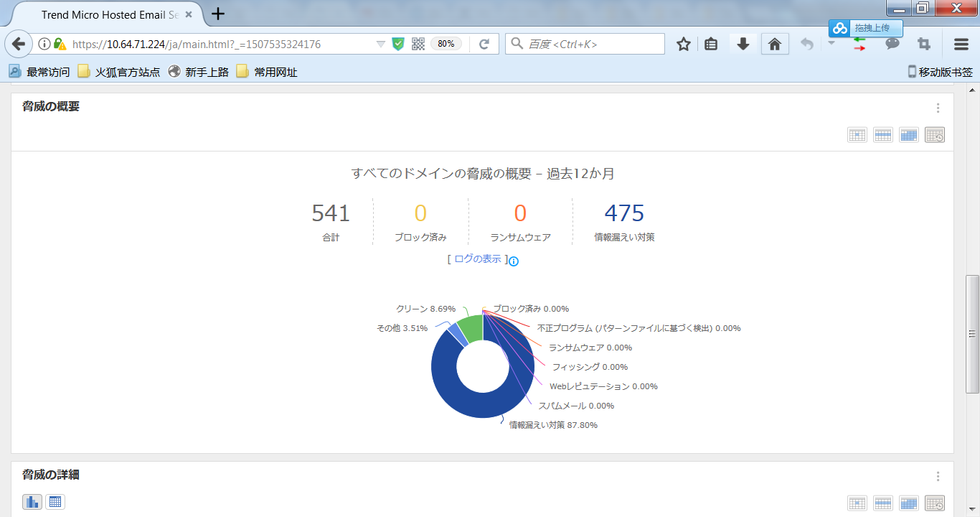Switch 脅威の詳細 to bar chart view
980x517 pixels.
pyautogui.click(x=32, y=502)
